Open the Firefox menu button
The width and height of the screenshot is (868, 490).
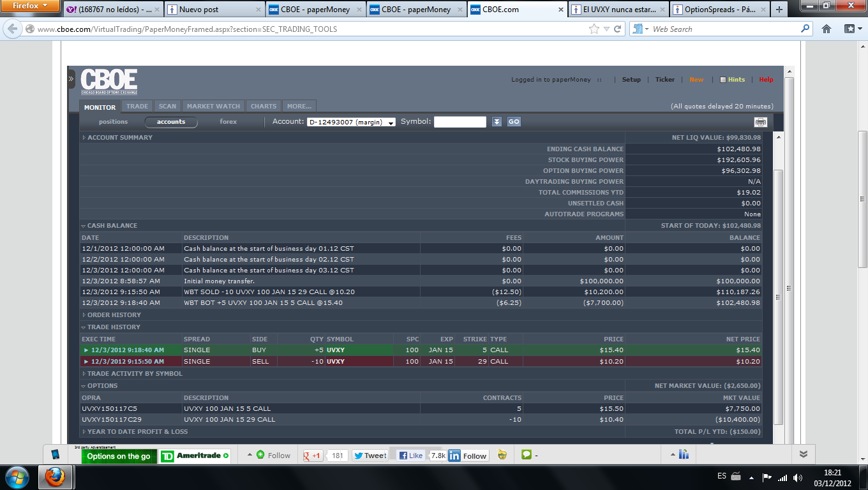pos(29,6)
